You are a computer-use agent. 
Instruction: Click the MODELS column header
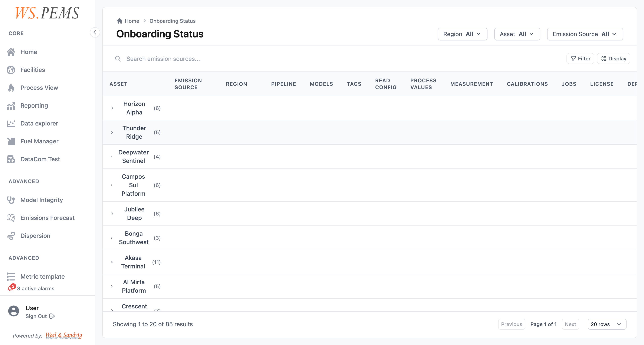click(x=322, y=84)
